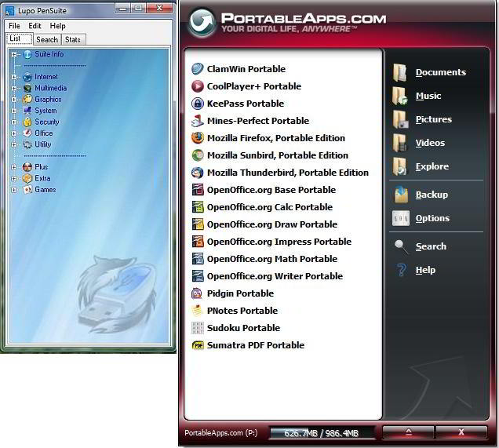
Task: Click the Explore link
Action: 432,166
